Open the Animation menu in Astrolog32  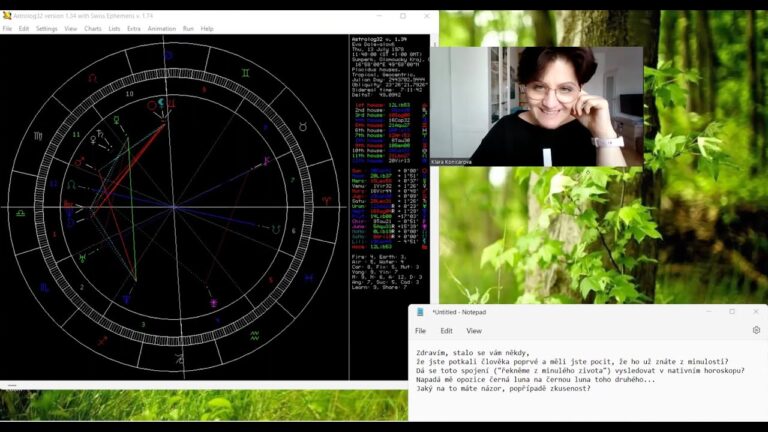click(161, 29)
